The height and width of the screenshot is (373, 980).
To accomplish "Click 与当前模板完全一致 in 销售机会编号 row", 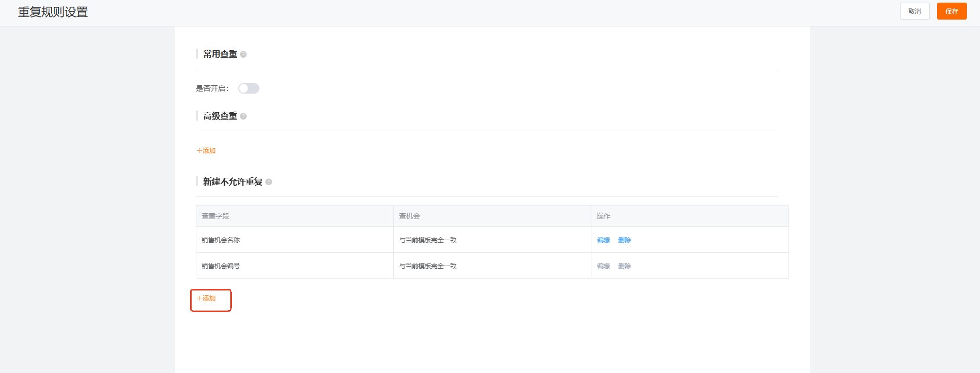I will (428, 266).
